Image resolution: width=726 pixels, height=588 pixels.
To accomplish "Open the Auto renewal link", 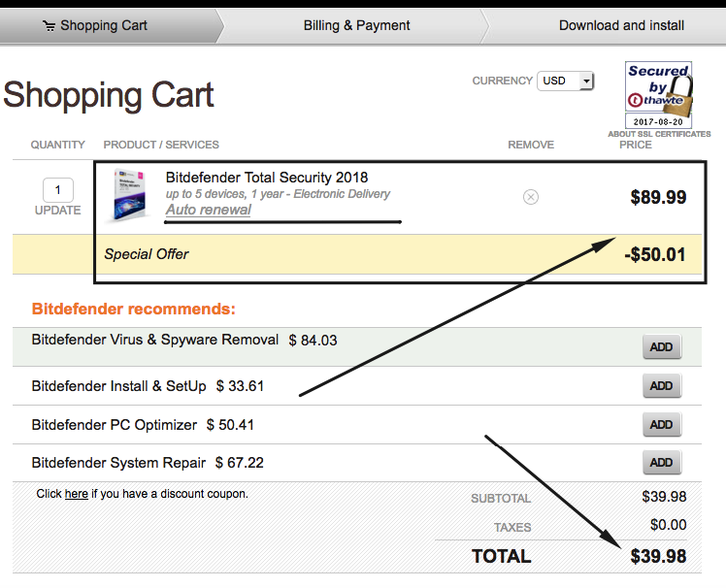I will pos(208,210).
